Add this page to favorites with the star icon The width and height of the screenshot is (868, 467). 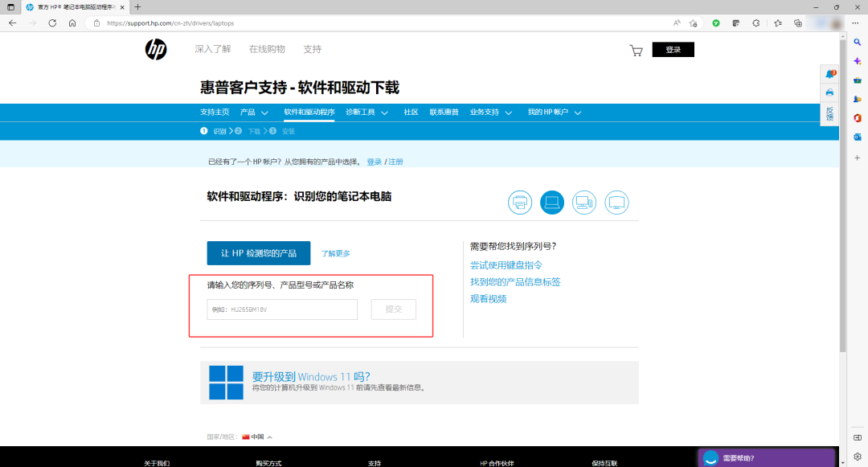click(x=693, y=23)
